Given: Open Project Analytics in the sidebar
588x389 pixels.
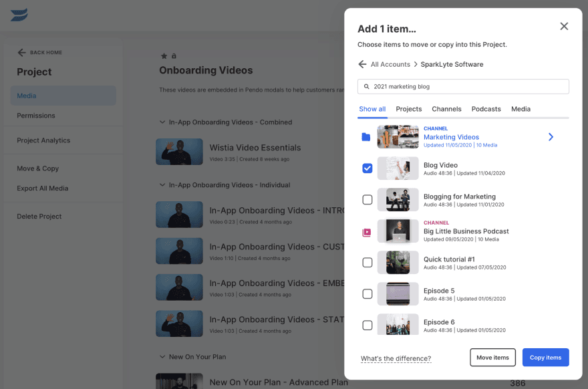Looking at the screenshot, I should coord(43,140).
